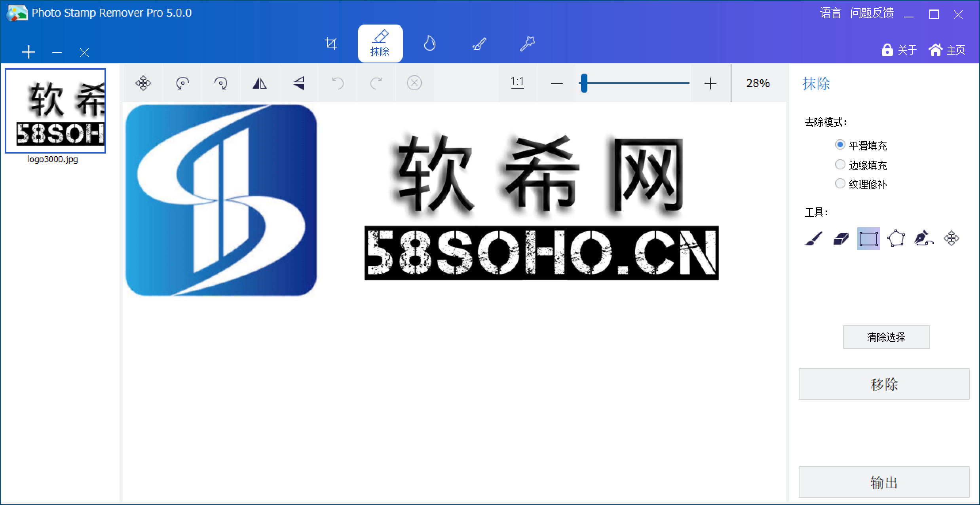Image resolution: width=980 pixels, height=505 pixels.
Task: Zoom in with the plus button
Action: [x=710, y=84]
